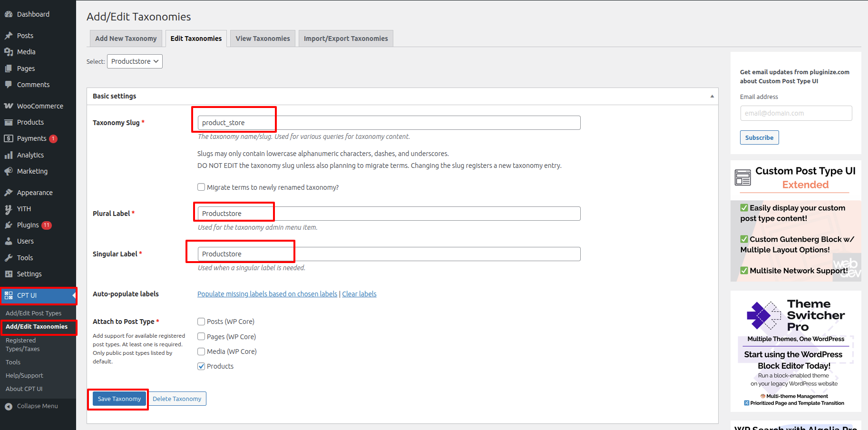Open Media via its sidebar icon
The height and width of the screenshot is (430, 868).
(x=9, y=52)
